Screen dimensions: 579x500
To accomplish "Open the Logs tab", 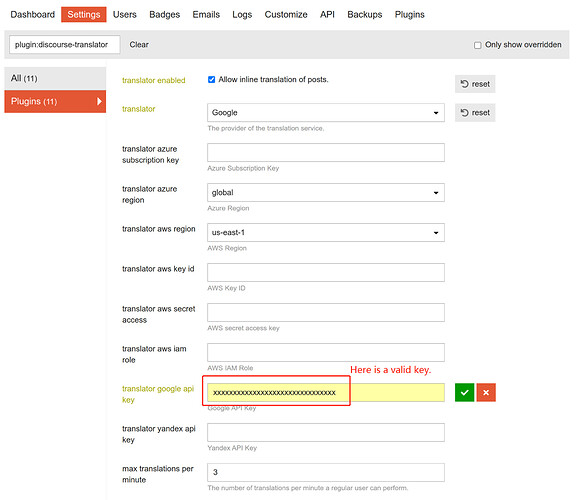I will coord(242,14).
